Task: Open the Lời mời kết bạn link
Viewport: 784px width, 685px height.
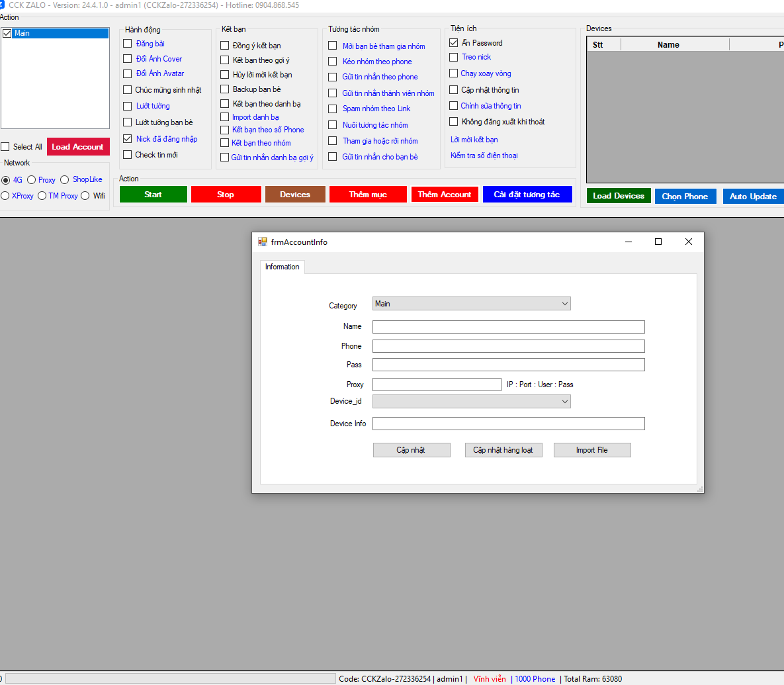Action: coord(474,140)
